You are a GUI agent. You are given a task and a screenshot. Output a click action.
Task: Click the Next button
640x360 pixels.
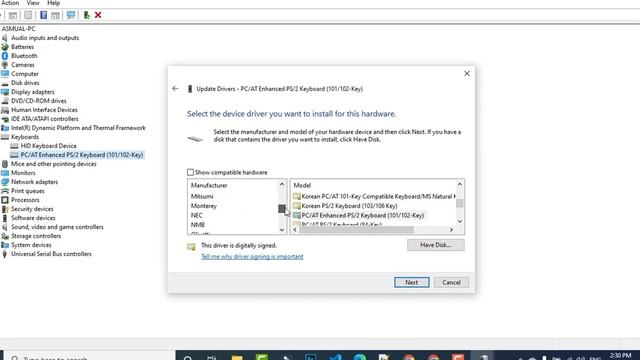point(411,282)
